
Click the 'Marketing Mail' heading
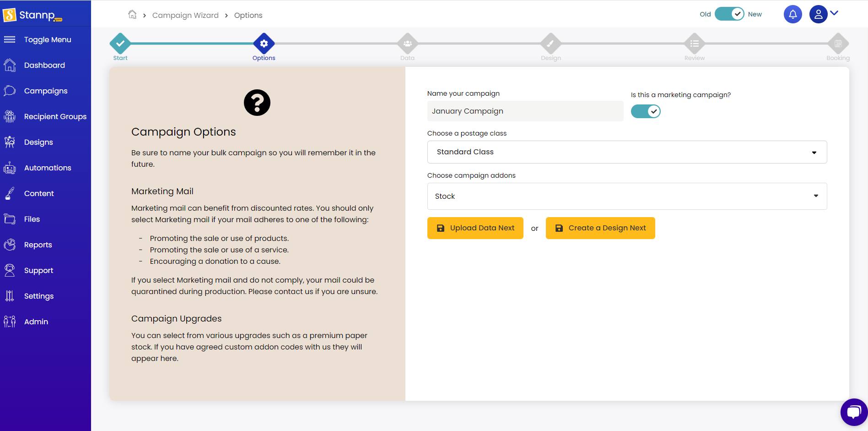click(x=162, y=191)
